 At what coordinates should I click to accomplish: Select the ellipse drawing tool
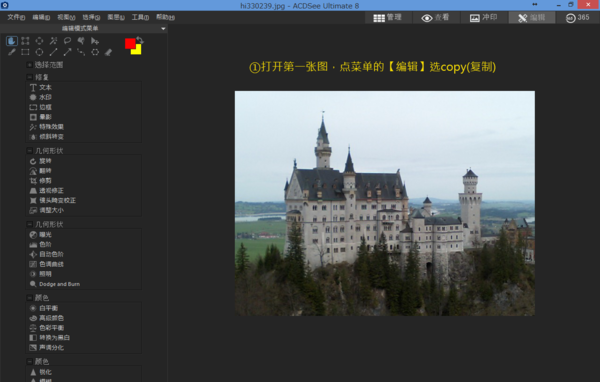[39, 52]
